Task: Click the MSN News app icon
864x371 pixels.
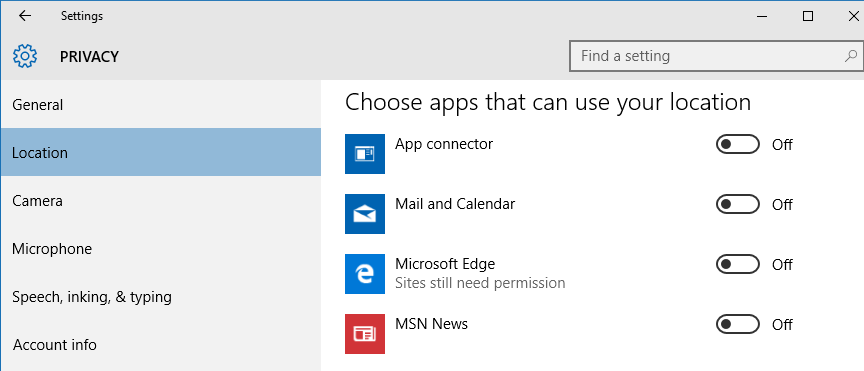Action: [365, 334]
